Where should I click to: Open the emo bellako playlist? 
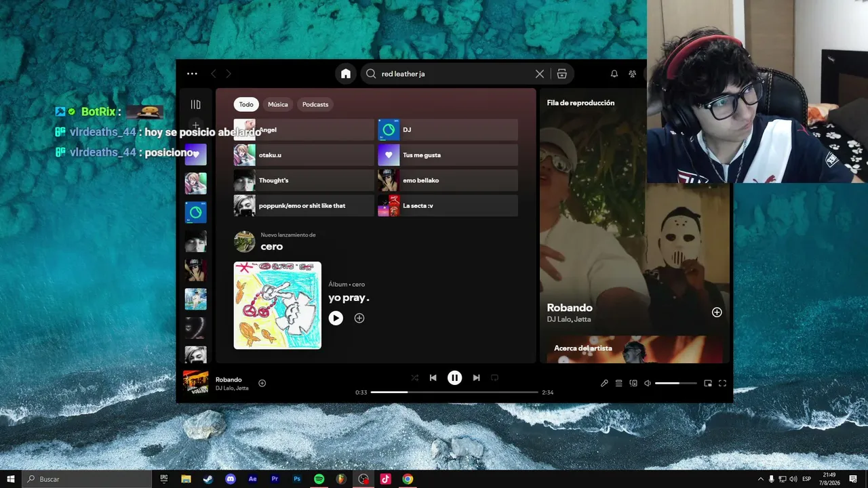[448, 180]
